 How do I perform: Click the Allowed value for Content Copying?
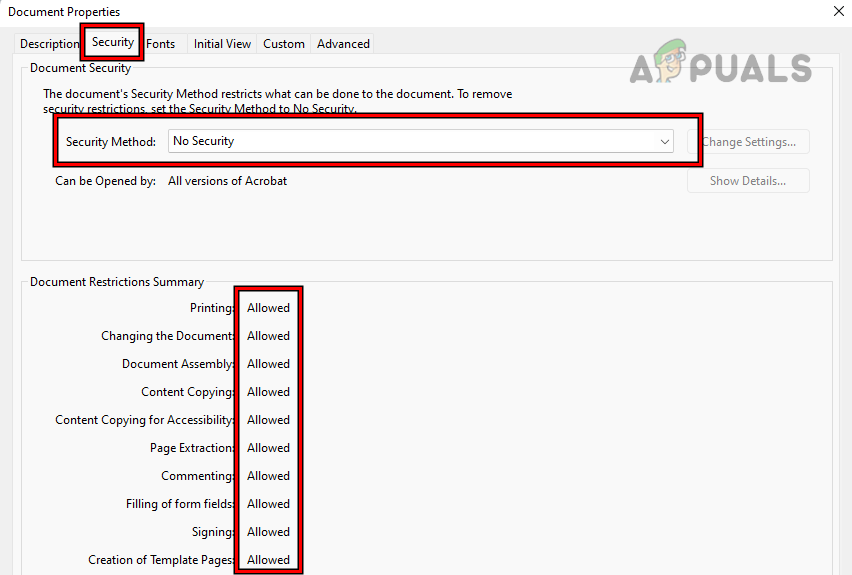coord(268,392)
